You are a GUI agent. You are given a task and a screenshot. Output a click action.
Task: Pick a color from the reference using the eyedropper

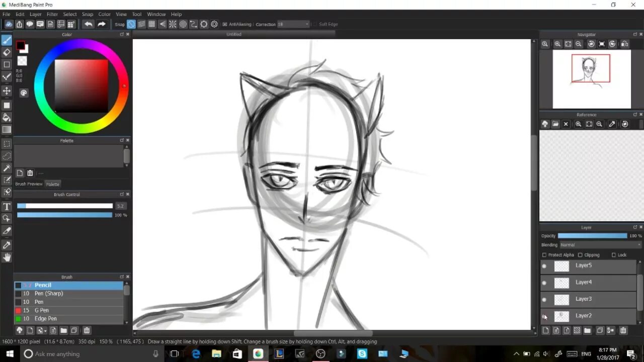[612, 124]
